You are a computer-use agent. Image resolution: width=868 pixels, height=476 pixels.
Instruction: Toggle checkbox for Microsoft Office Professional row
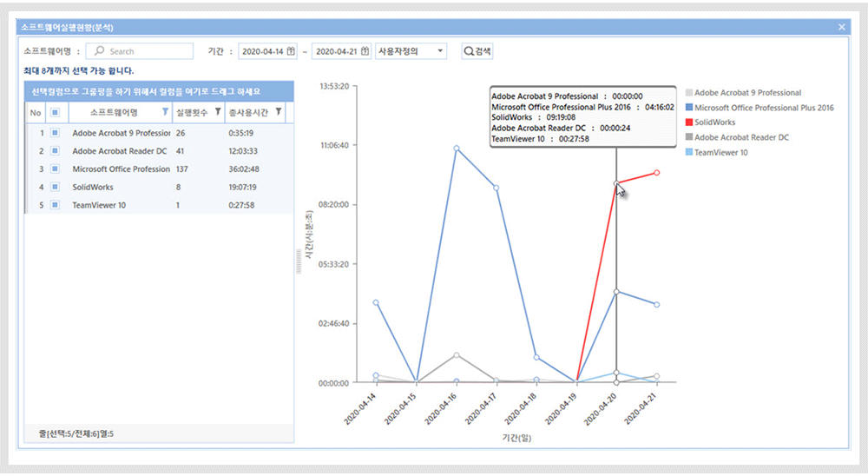click(55, 169)
